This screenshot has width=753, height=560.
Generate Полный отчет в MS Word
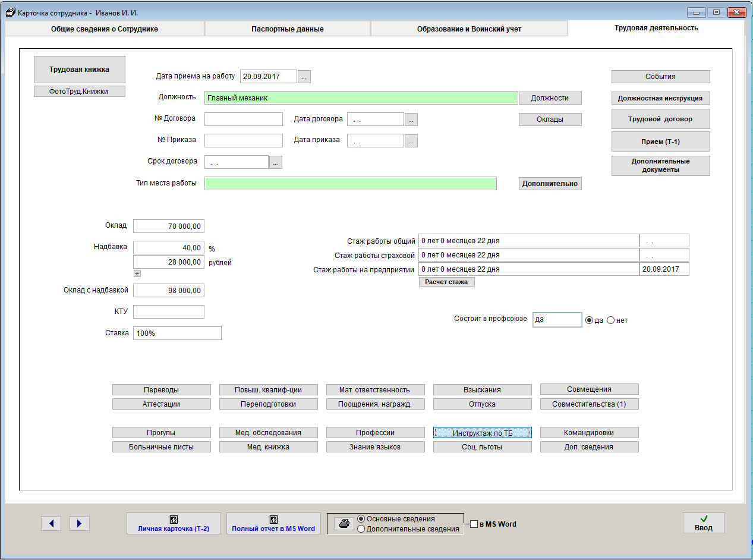[x=273, y=524]
